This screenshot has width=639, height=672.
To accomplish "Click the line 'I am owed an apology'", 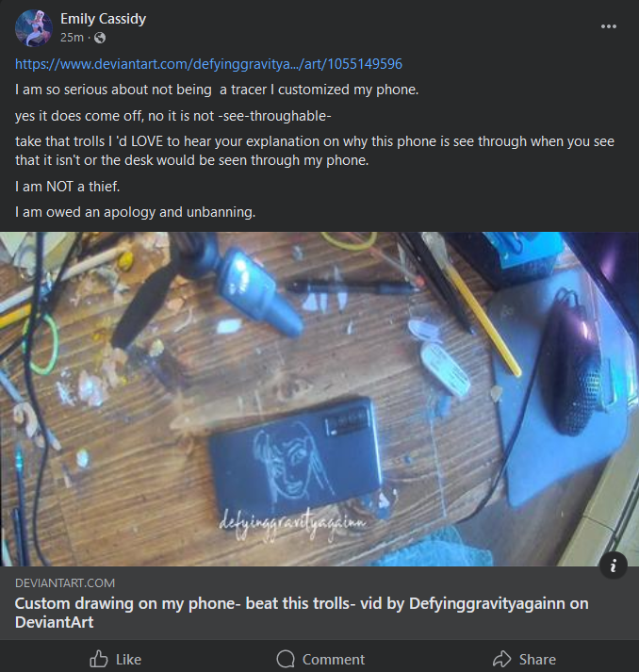I will (136, 212).
